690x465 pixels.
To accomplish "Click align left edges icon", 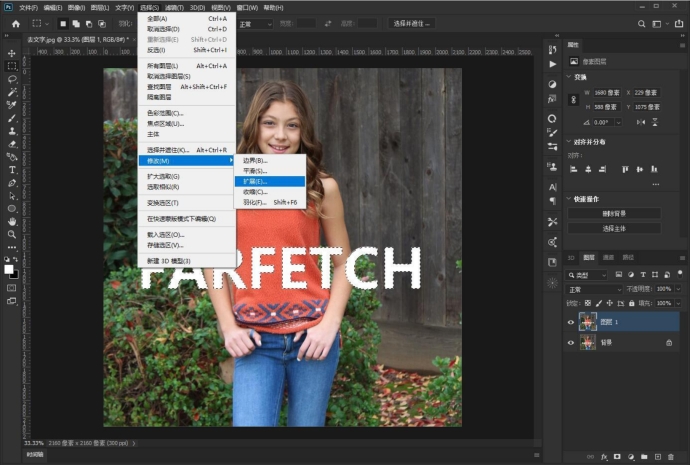I will [573, 169].
